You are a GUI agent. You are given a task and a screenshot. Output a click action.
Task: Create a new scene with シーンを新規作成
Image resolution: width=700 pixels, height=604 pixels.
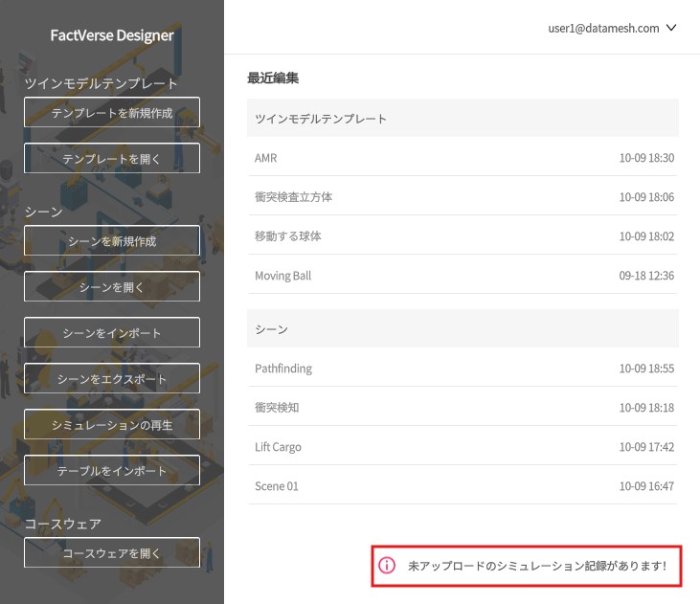pos(112,241)
